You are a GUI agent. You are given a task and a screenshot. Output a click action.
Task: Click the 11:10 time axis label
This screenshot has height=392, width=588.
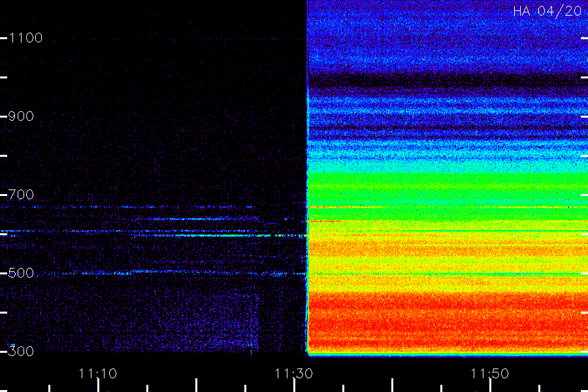pyautogui.click(x=98, y=374)
